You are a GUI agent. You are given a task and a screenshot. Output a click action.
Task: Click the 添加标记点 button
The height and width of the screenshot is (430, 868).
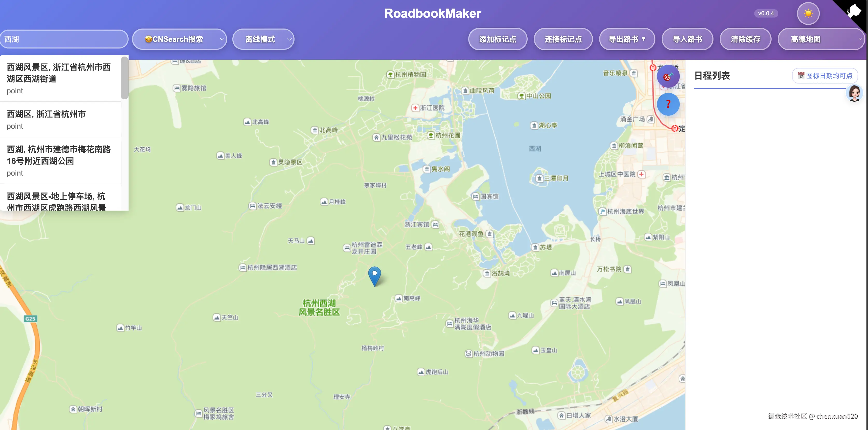coord(497,39)
